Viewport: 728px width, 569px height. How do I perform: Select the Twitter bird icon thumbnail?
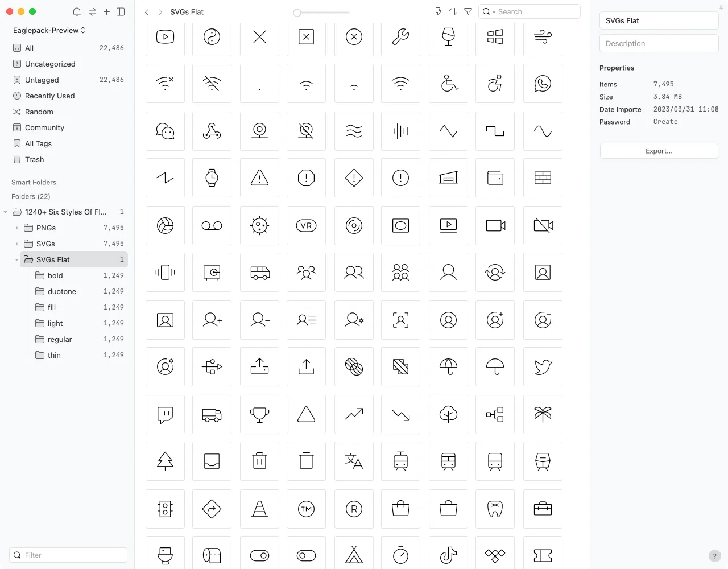[x=543, y=367]
